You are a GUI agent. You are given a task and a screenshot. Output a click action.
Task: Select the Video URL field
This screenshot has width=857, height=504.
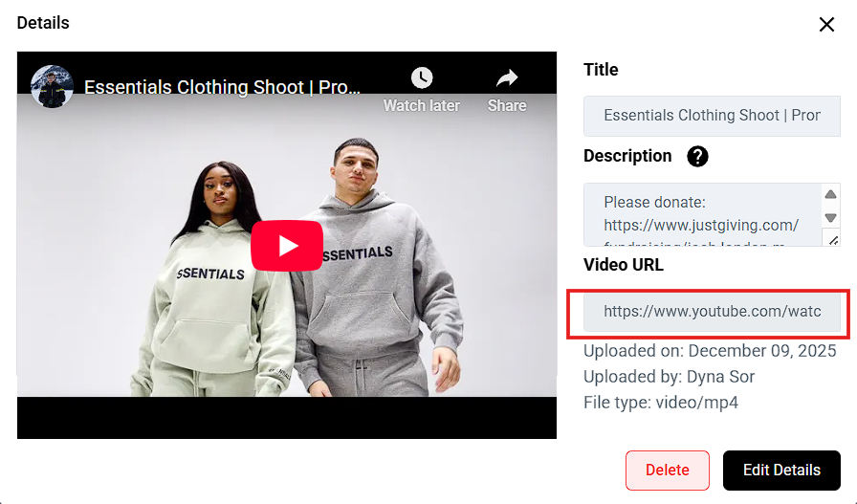point(712,313)
